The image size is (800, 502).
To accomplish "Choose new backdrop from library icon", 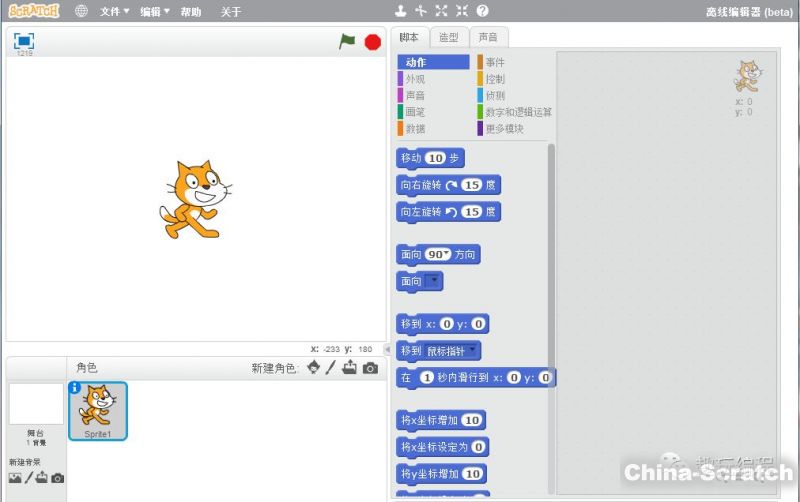I will coord(15,478).
